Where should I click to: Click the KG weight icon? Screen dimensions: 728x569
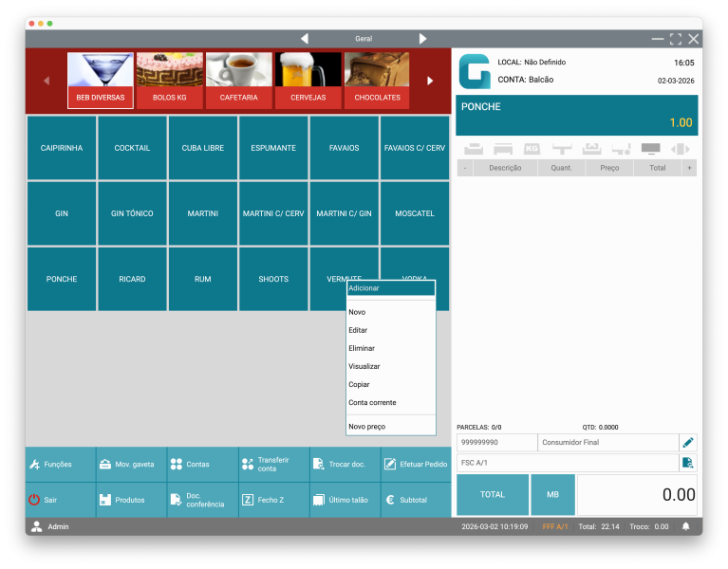click(x=532, y=149)
